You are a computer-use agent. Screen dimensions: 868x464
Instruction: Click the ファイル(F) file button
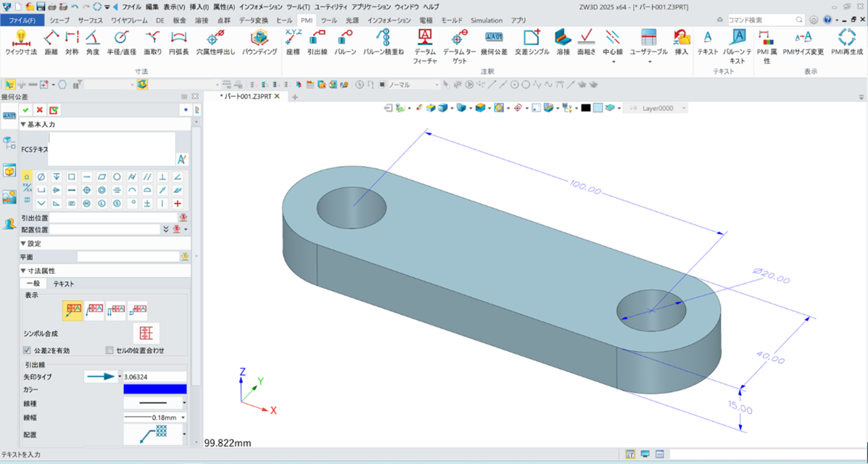pos(22,20)
